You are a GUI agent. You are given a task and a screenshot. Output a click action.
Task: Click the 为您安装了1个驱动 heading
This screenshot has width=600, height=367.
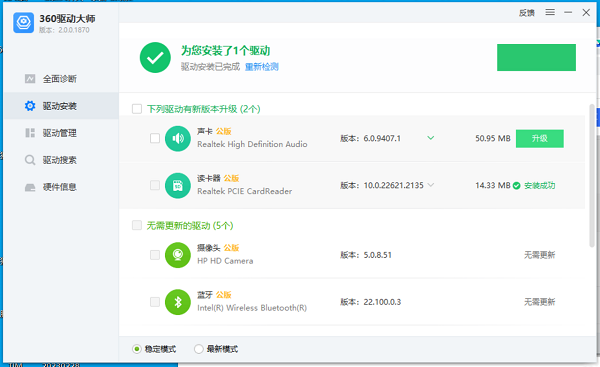225,51
